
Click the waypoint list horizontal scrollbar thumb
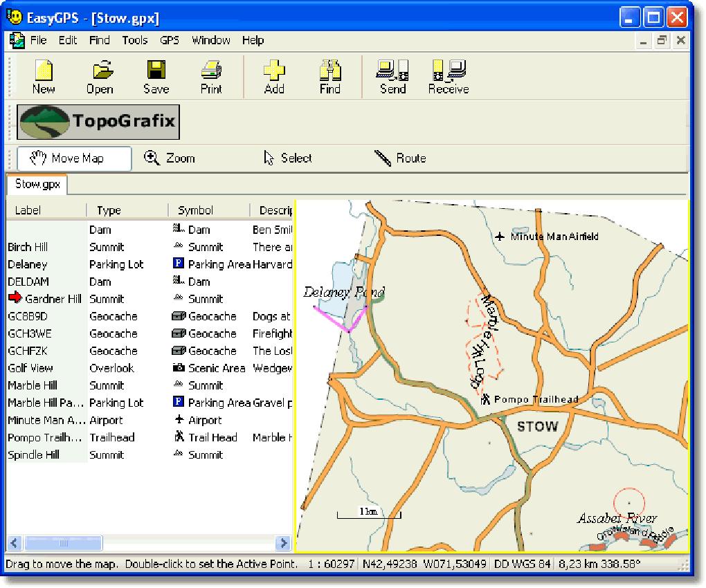point(64,543)
